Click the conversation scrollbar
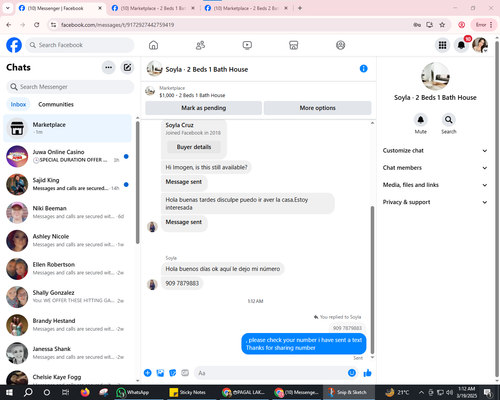 point(372,280)
